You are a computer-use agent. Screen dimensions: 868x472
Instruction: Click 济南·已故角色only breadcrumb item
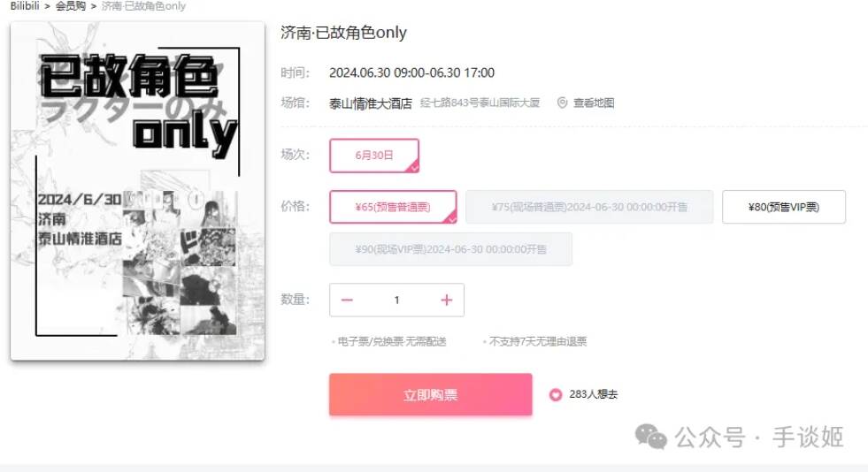[x=143, y=6]
